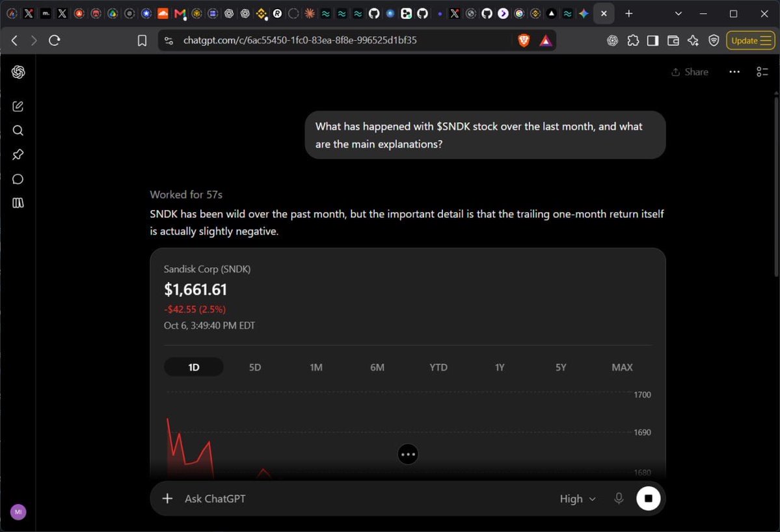Select the 1M chart range
Viewport: 780px width, 532px height.
point(316,367)
